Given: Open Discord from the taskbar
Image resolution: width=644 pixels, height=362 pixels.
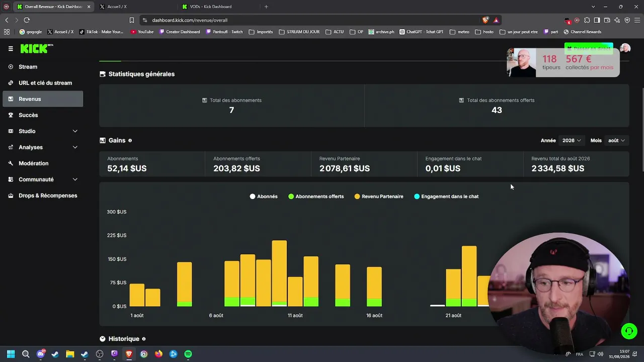Looking at the screenshot, I should [41, 354].
